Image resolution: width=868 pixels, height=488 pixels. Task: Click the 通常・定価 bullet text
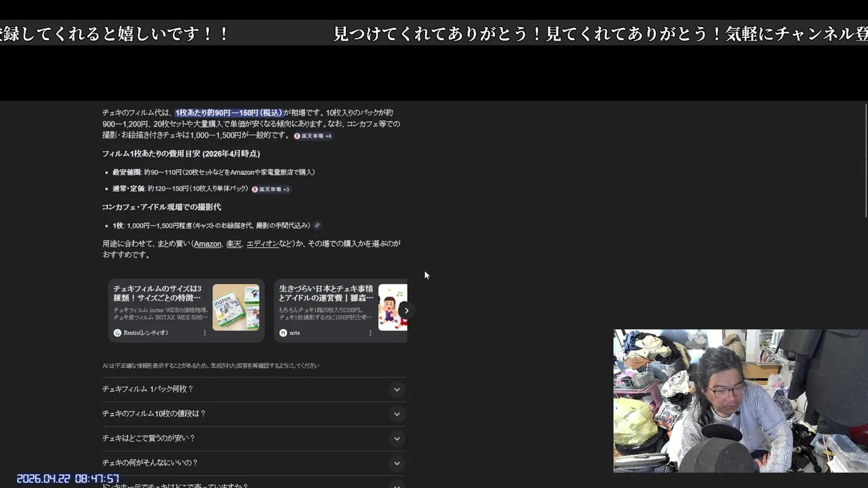pyautogui.click(x=180, y=189)
